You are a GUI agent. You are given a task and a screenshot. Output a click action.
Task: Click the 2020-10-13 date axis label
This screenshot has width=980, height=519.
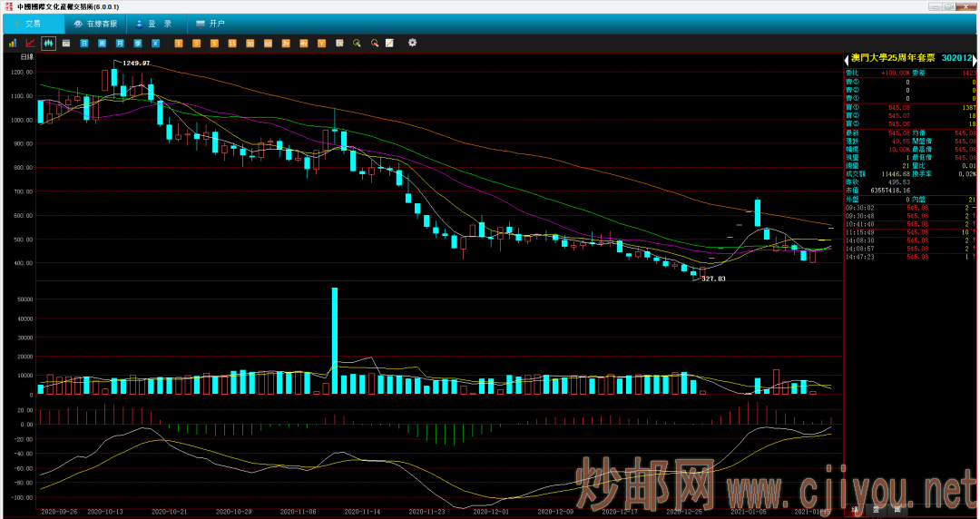coord(105,512)
